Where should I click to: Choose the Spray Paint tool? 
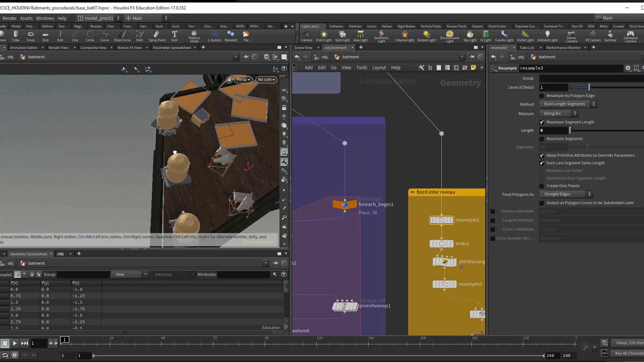click(x=157, y=36)
